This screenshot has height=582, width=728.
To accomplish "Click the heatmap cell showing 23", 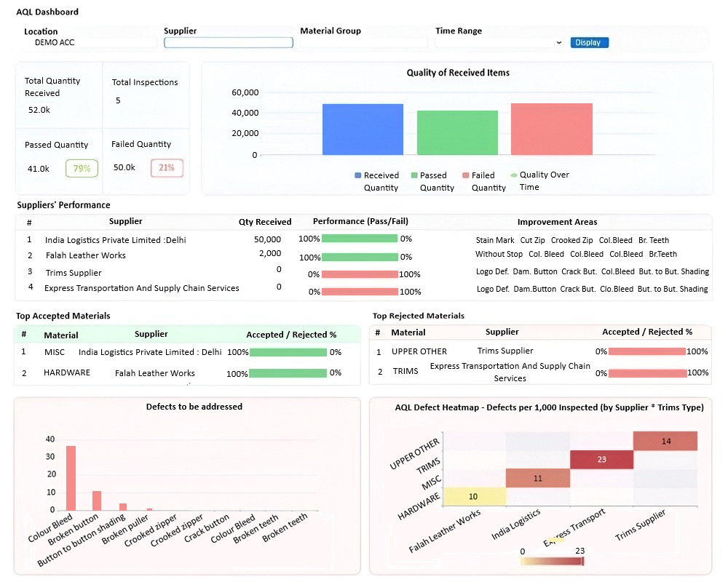I will (x=602, y=460).
